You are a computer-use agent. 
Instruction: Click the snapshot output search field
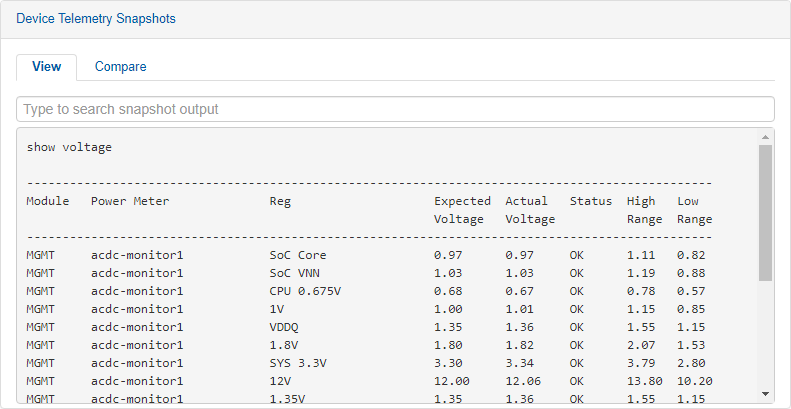tap(395, 109)
